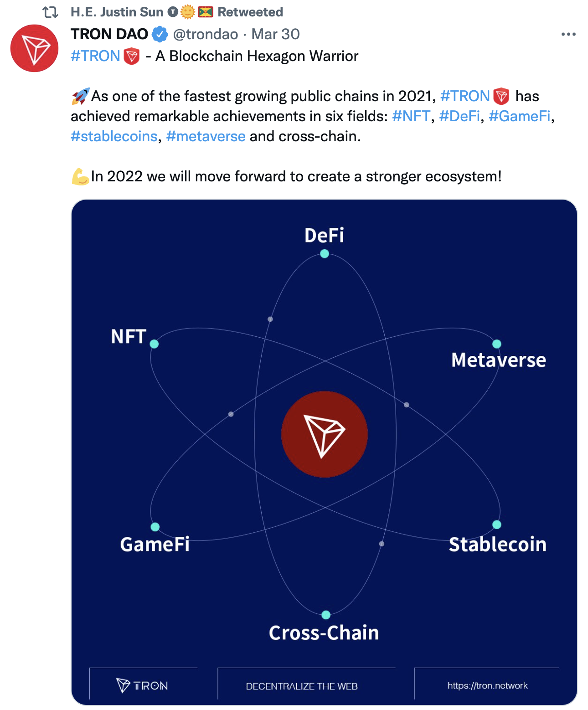Click the retweet arrows icon above the tweet
This screenshot has height=710, width=588.
tap(51, 12)
